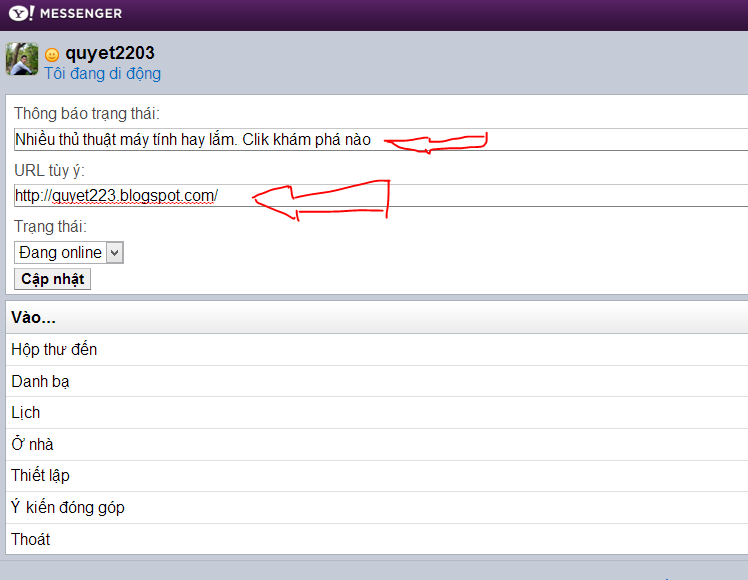Open 'Hộp thư đến' inbox

click(x=377, y=350)
